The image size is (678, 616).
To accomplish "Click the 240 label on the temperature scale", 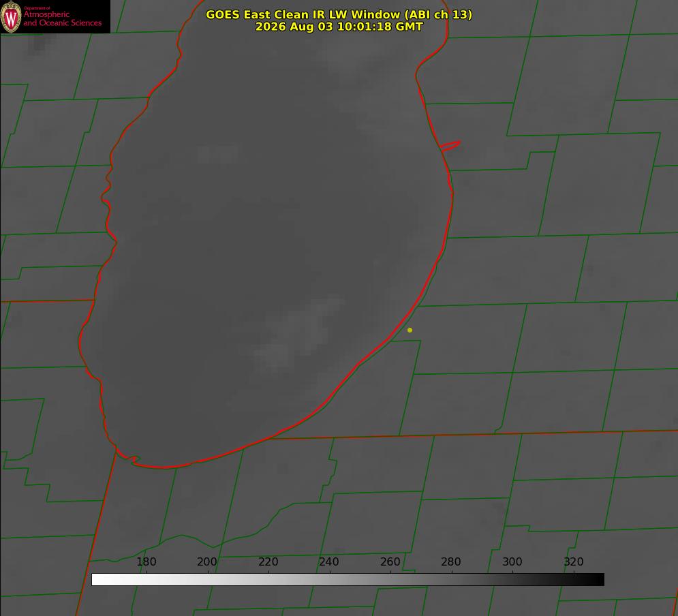I will (329, 561).
